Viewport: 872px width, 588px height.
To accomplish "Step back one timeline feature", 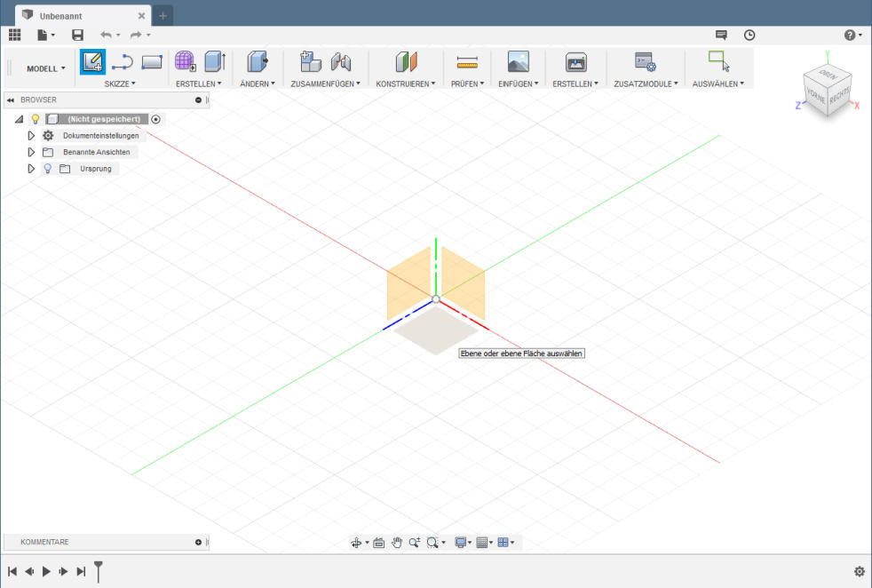I will [x=29, y=571].
